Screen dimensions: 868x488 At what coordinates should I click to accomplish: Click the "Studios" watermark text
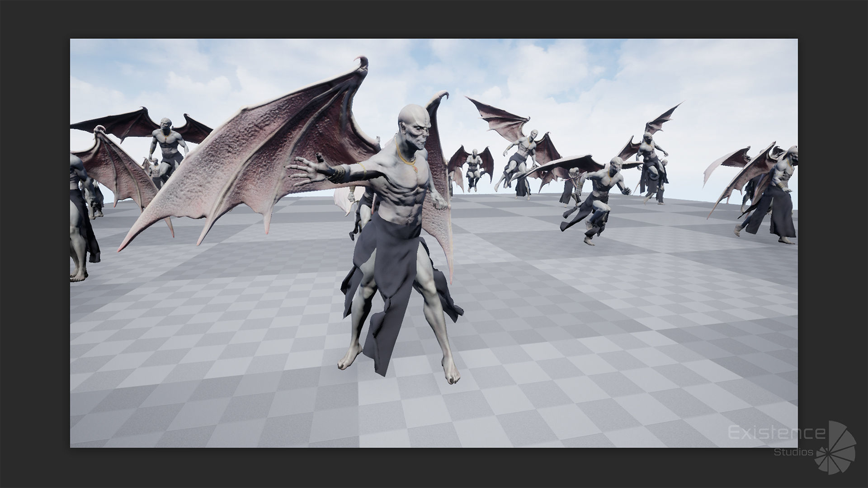794,452
